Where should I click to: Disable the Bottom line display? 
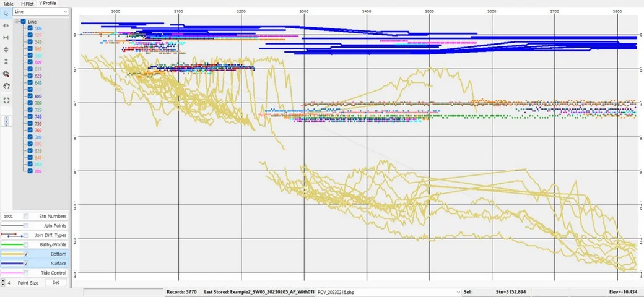pyautogui.click(x=26, y=254)
